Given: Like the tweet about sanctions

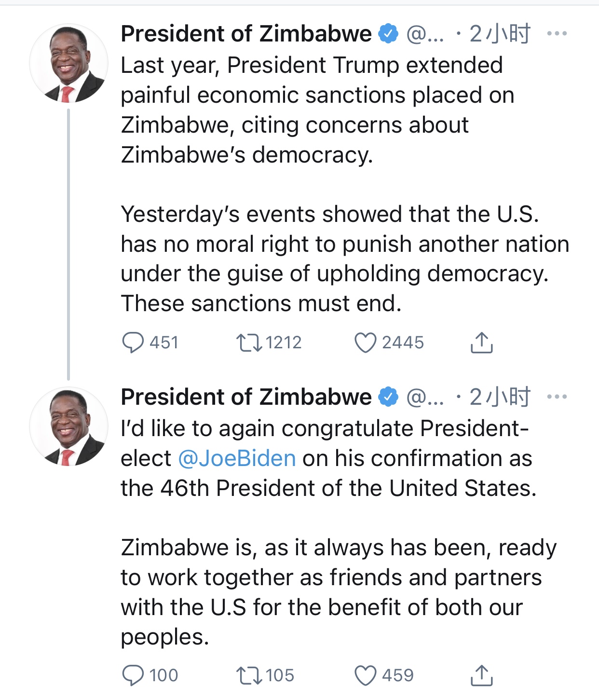Looking at the screenshot, I should tap(365, 343).
